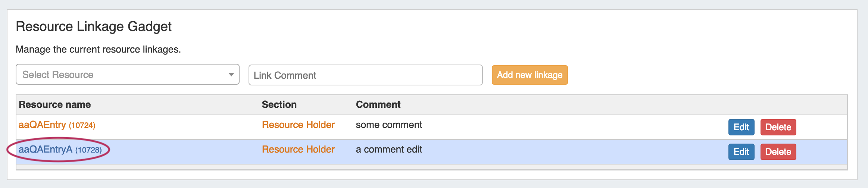Focus the Link Comment text field
This screenshot has width=868, height=188.
(365, 75)
